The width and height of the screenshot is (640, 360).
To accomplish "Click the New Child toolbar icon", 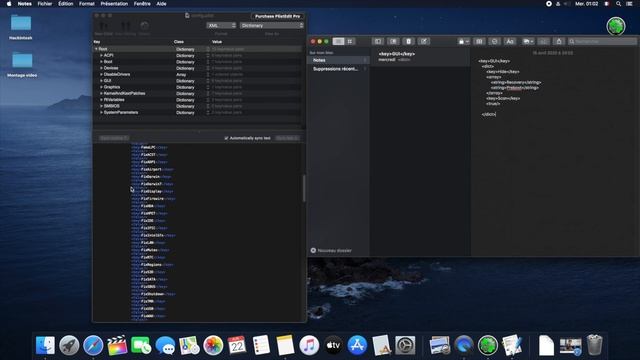I will (x=104, y=28).
